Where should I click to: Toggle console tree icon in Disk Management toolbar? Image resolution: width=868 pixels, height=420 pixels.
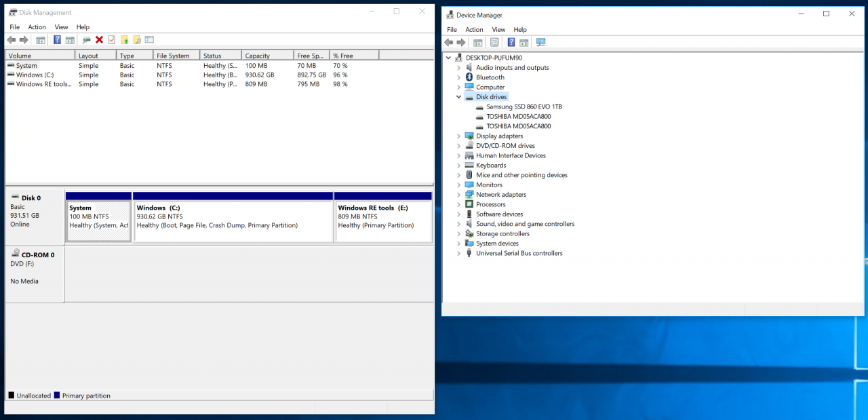[x=41, y=40]
